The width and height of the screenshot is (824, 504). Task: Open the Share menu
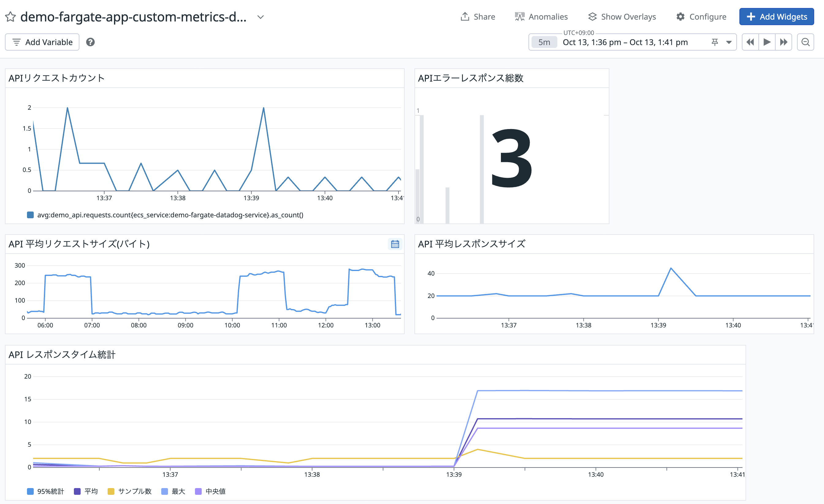tap(478, 17)
